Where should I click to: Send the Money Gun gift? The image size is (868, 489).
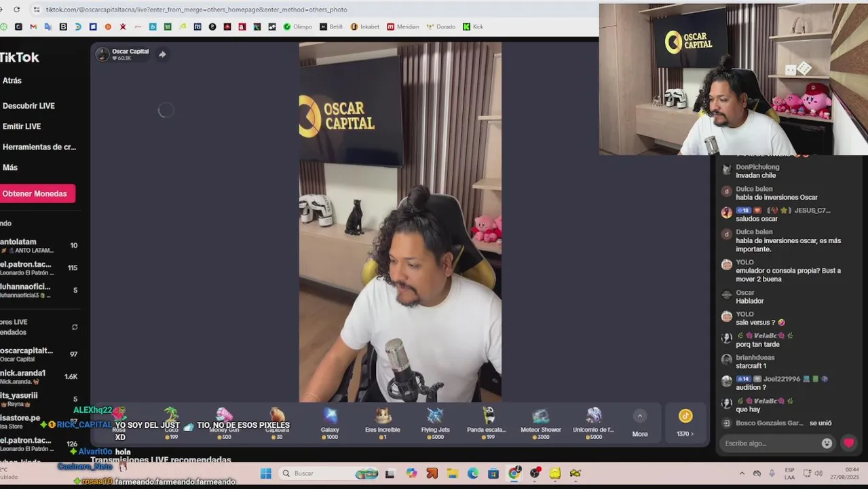point(225,423)
